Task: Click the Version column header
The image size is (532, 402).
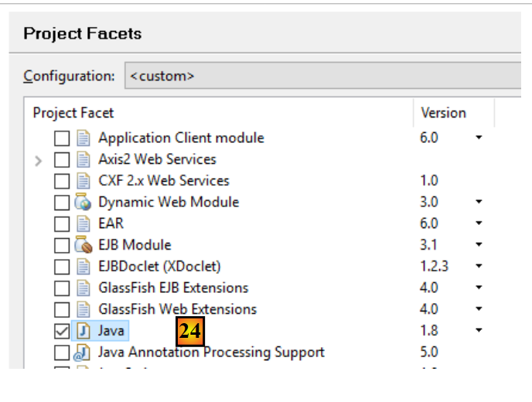Action: (443, 113)
